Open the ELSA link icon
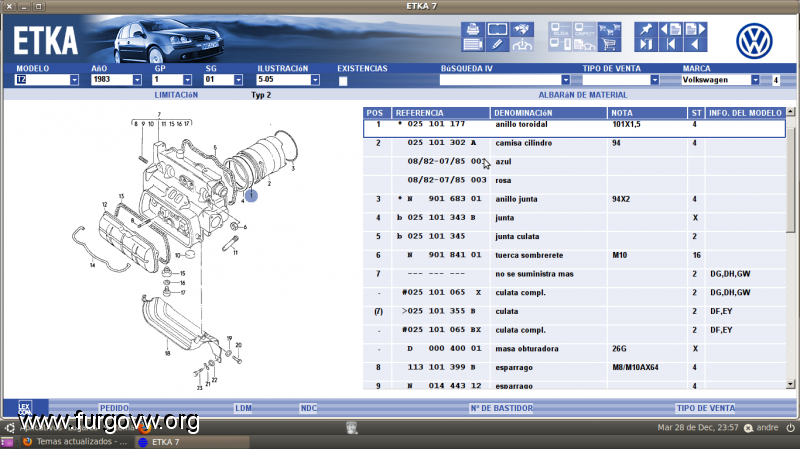The height and width of the screenshot is (449, 800). coord(560,29)
